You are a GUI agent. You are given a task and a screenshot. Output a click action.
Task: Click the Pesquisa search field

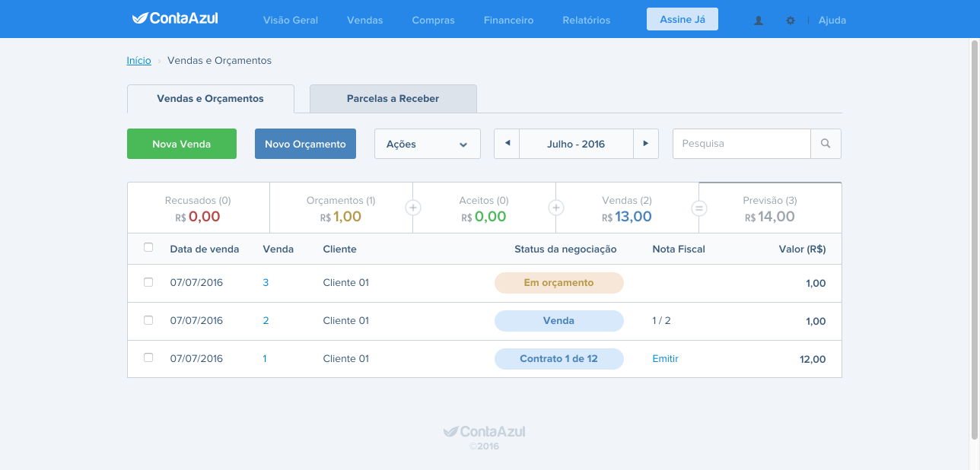pos(742,144)
